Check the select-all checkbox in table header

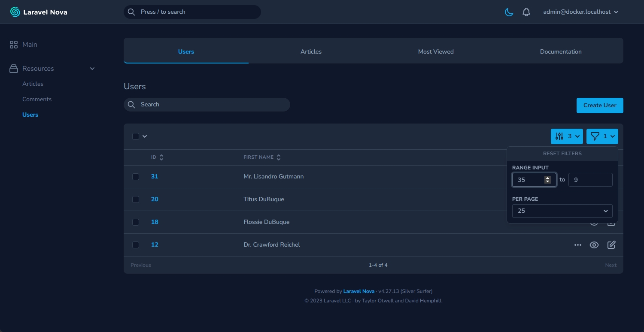136,136
